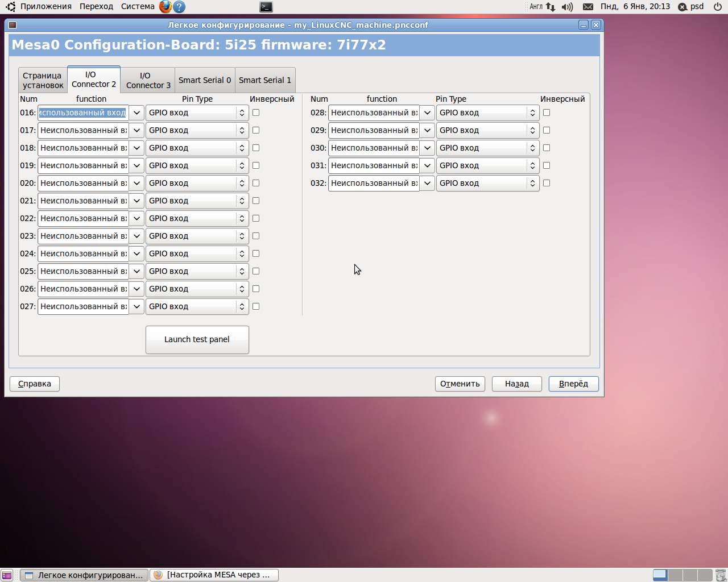Screen dimensions: 728x582
Task: Click the function text field for pin 023
Action: click(x=83, y=236)
